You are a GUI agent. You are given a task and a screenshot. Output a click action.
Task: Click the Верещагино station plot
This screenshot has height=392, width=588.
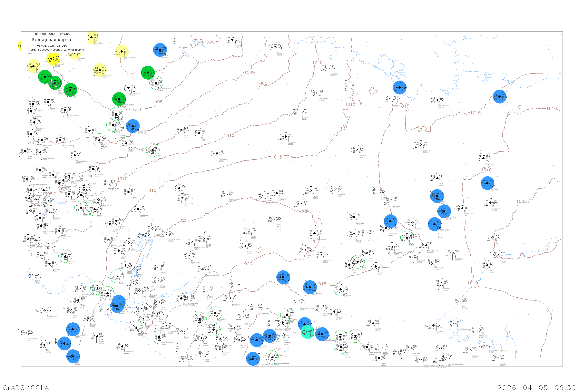(x=129, y=88)
